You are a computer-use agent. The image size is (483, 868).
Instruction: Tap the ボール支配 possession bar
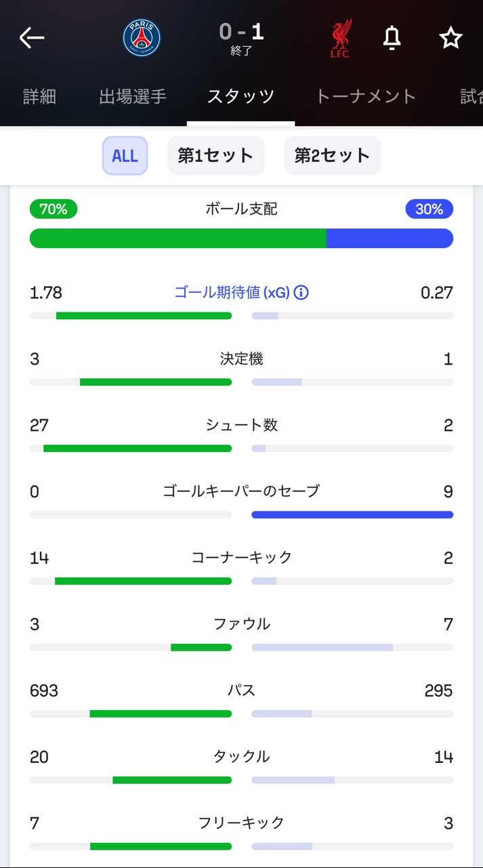tap(241, 239)
